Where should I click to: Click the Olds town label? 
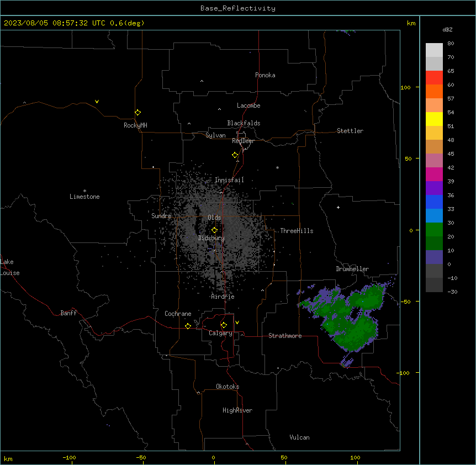point(214,218)
